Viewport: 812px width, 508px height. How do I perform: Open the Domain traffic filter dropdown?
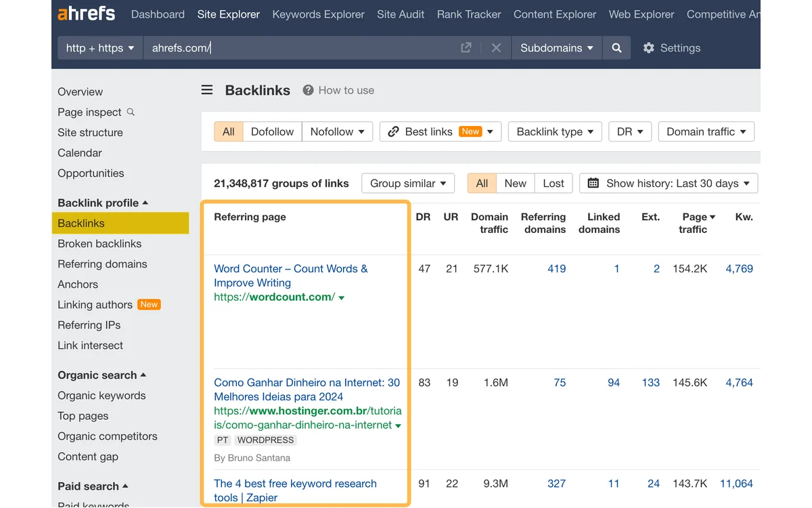(706, 131)
